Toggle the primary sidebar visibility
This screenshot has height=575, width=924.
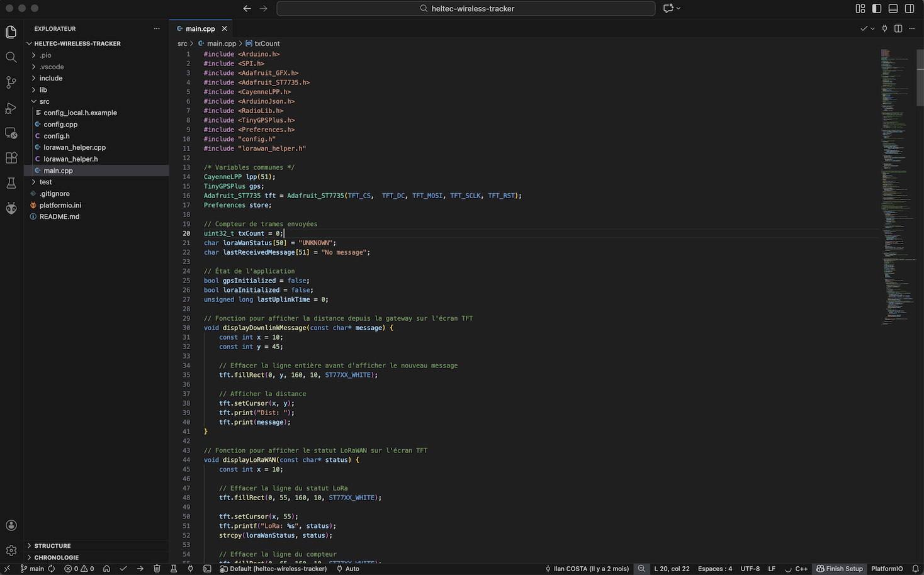click(877, 8)
